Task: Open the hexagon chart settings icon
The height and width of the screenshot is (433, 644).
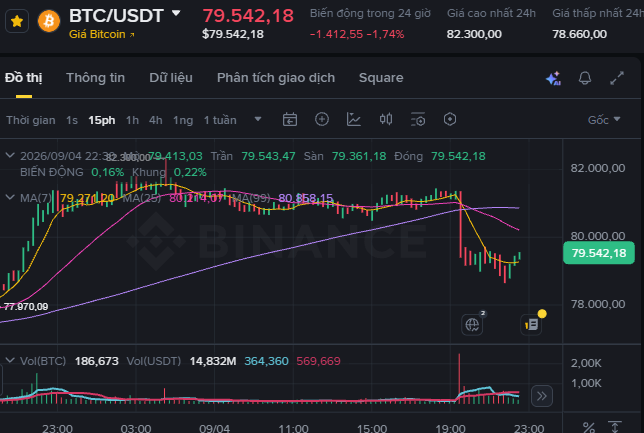Action: click(x=450, y=120)
